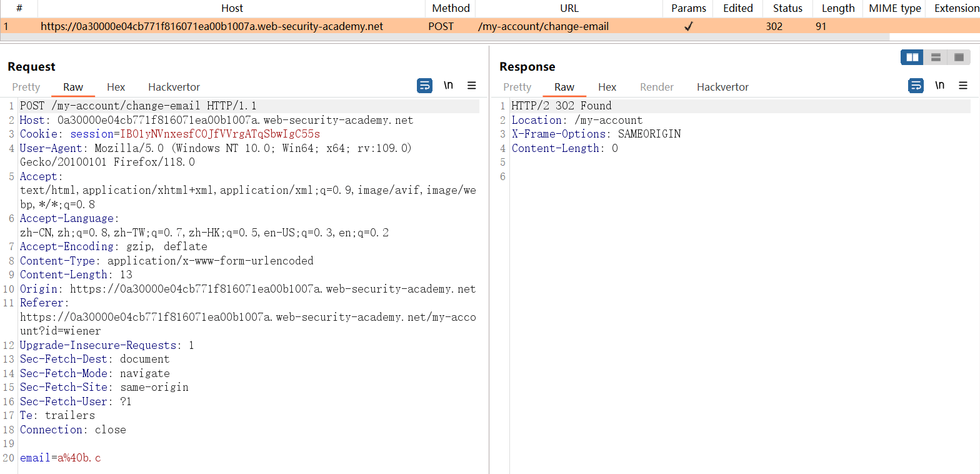Image resolution: width=980 pixels, height=474 pixels.
Task: Switch Request view to Hex tab
Action: click(x=116, y=87)
